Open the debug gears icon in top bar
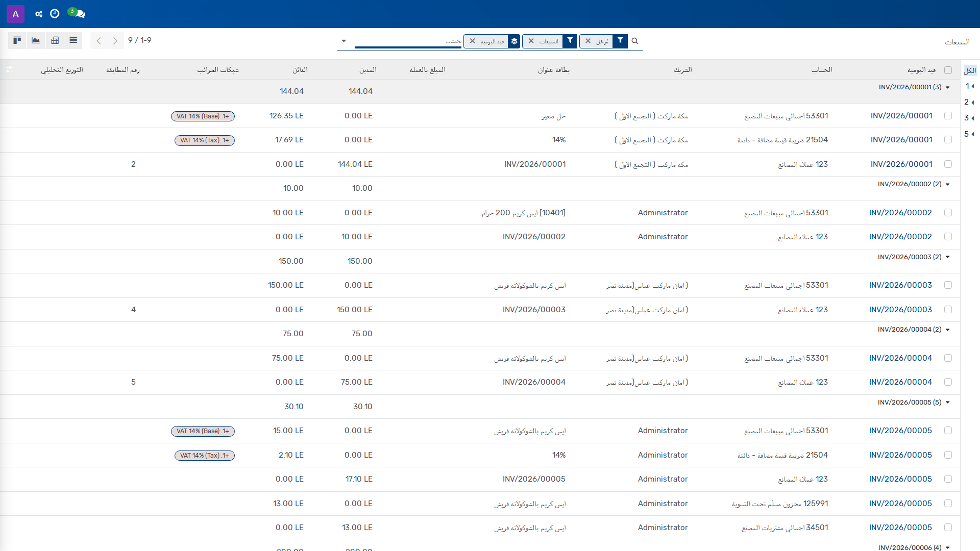 coord(39,14)
